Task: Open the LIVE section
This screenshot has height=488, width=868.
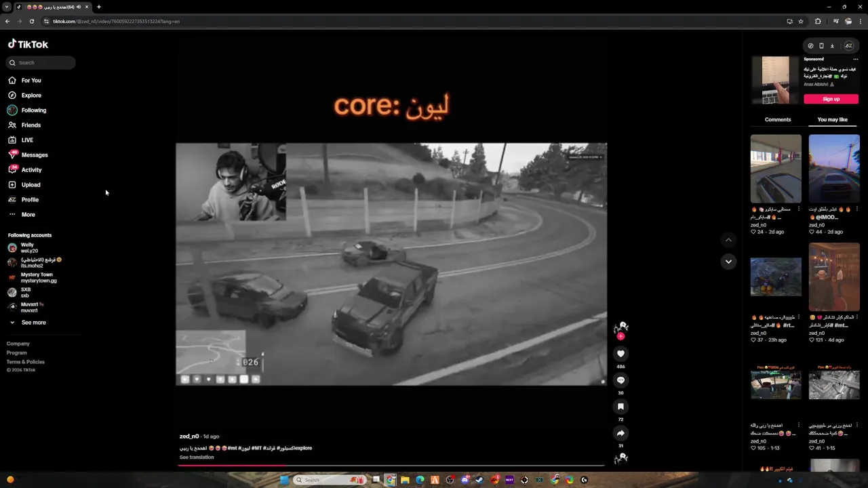Action: [x=20, y=140]
